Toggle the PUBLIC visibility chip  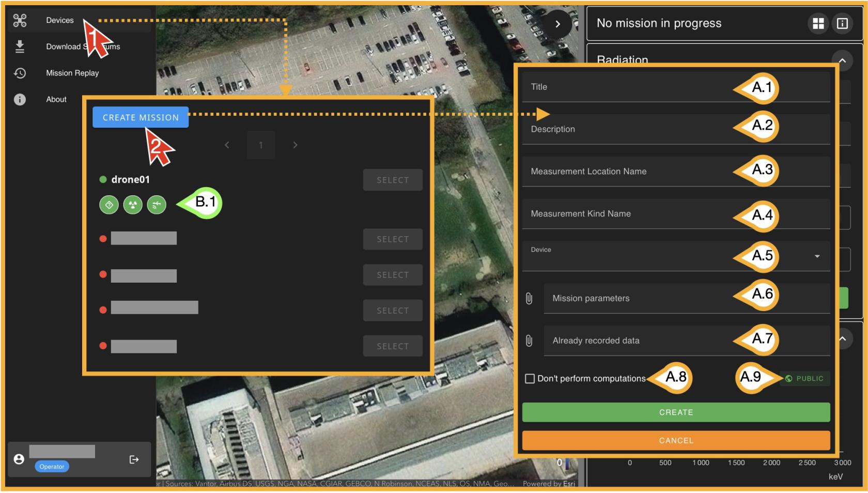804,379
